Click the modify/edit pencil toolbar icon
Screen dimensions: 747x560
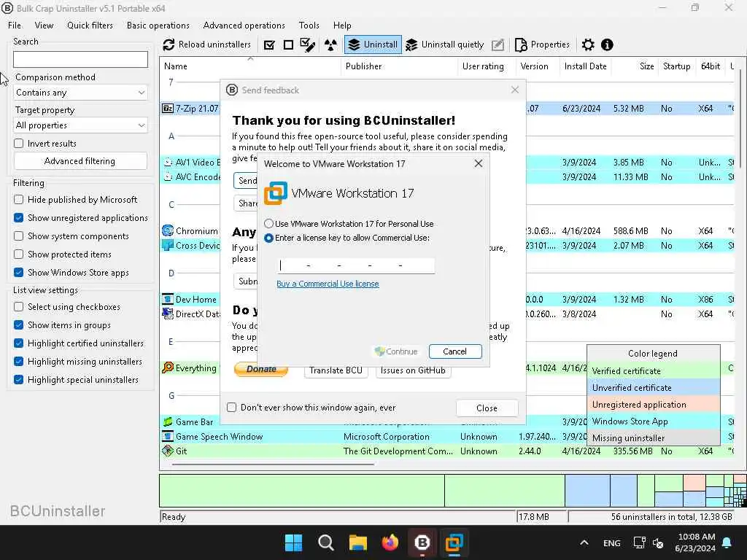(x=498, y=44)
